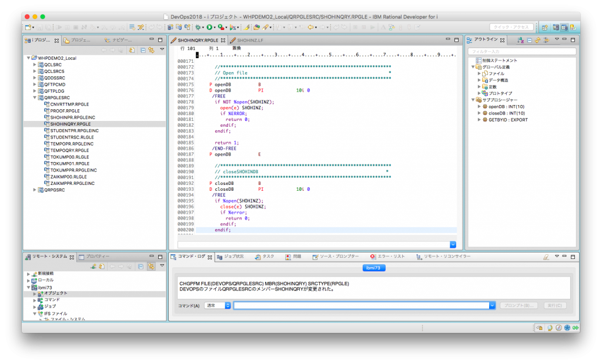Viewport: 602px width, 364px height.
Task: Click the clear log eraser icon in command log
Action: click(x=546, y=257)
